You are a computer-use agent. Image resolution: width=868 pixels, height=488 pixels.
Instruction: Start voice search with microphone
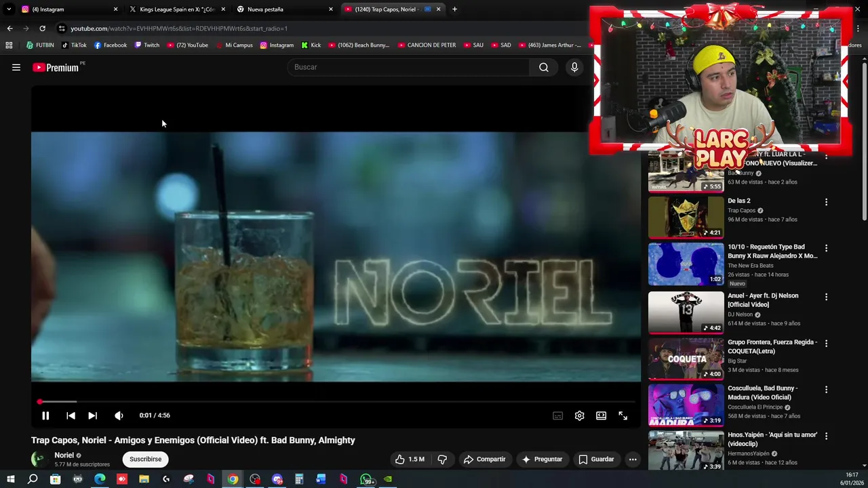(574, 67)
